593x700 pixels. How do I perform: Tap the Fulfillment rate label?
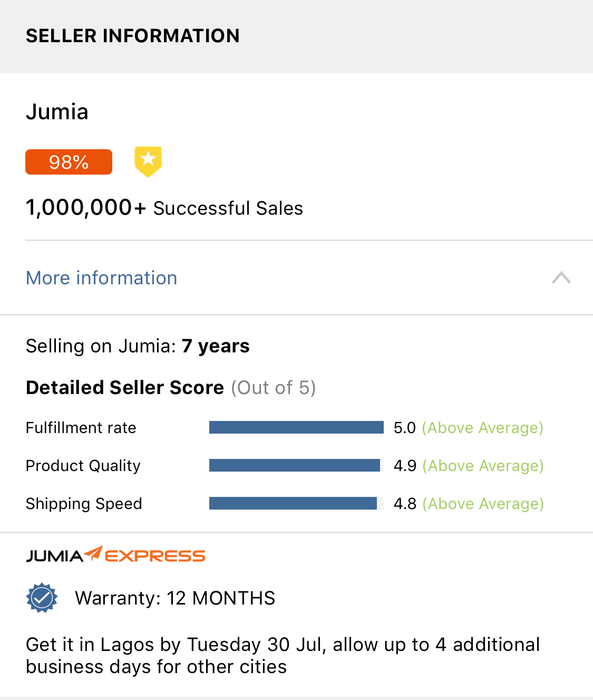point(81,428)
